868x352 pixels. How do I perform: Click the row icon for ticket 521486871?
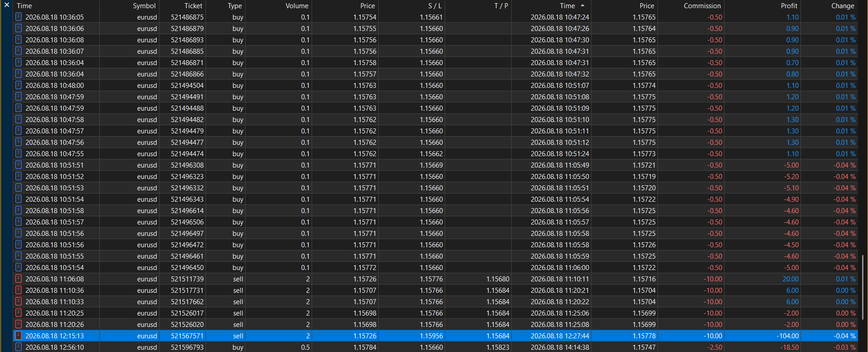point(19,62)
